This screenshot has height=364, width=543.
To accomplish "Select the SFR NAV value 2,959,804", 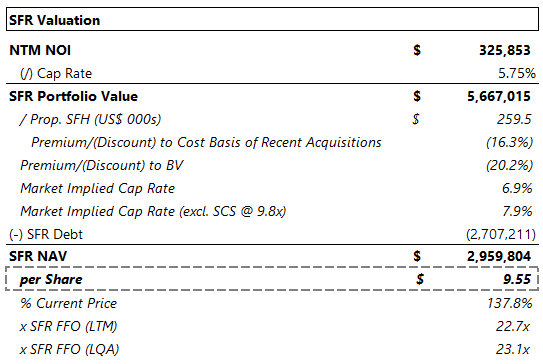I will tap(499, 256).
